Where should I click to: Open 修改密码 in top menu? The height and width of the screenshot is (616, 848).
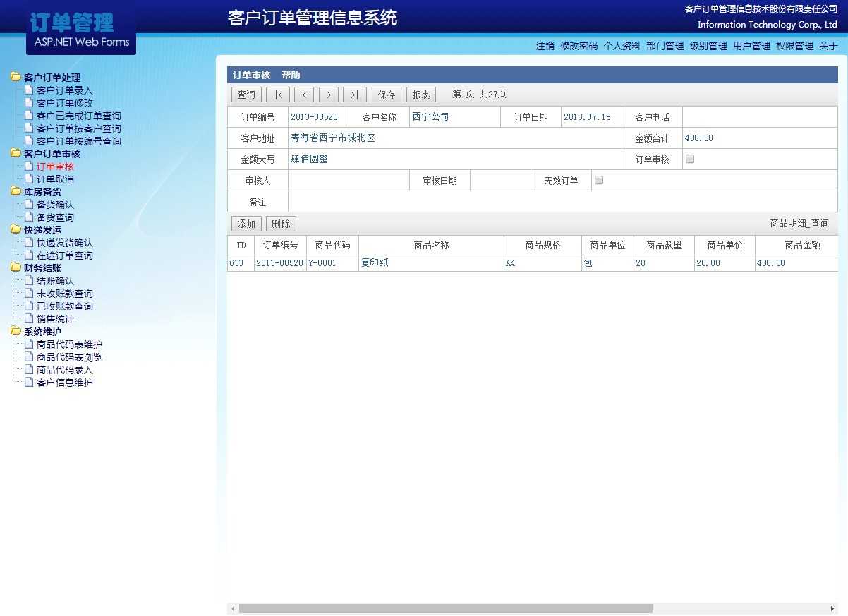click(x=579, y=46)
